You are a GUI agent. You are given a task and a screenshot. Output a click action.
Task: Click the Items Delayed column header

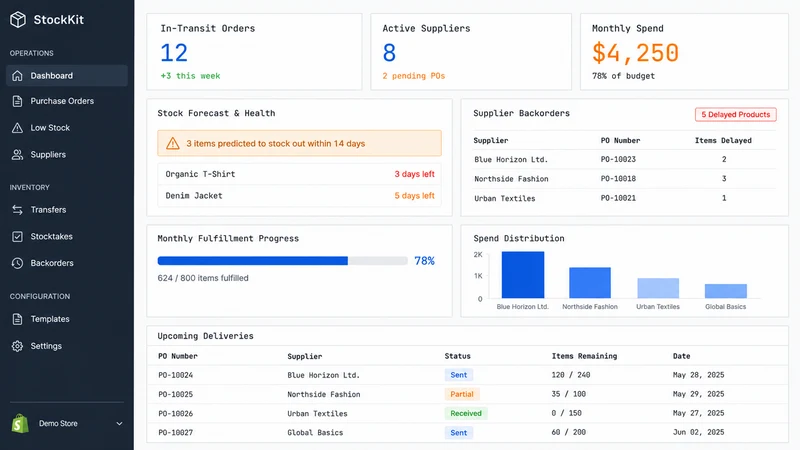[x=723, y=140]
